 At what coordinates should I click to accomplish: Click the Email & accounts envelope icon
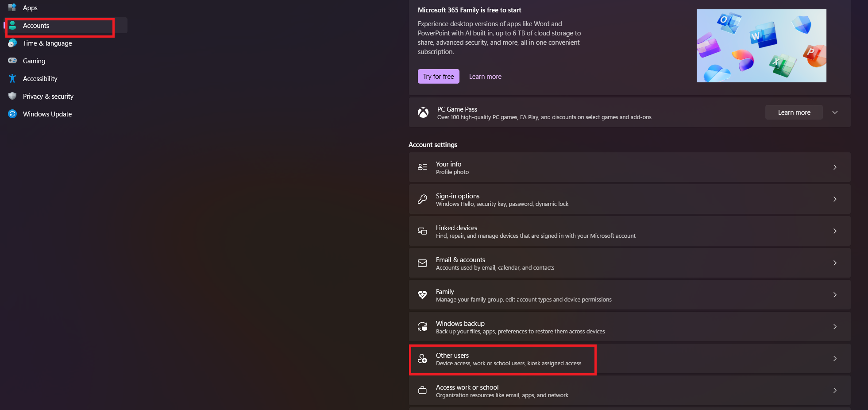423,263
